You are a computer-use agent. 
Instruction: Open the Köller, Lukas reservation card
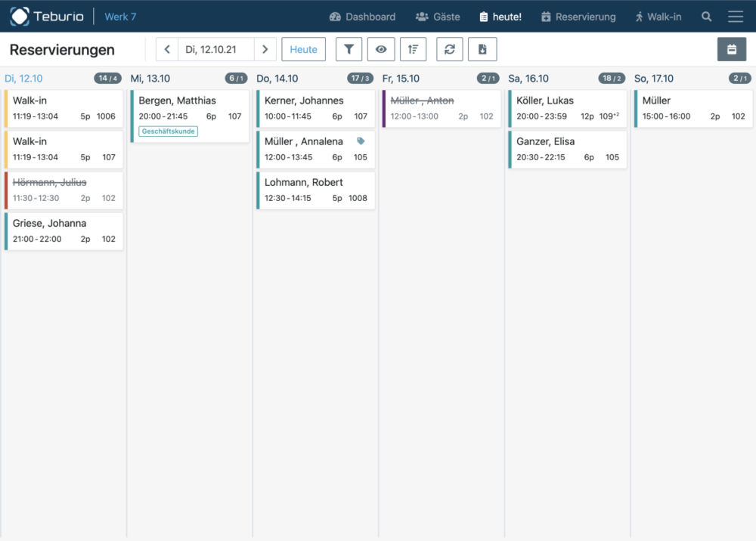click(568, 108)
